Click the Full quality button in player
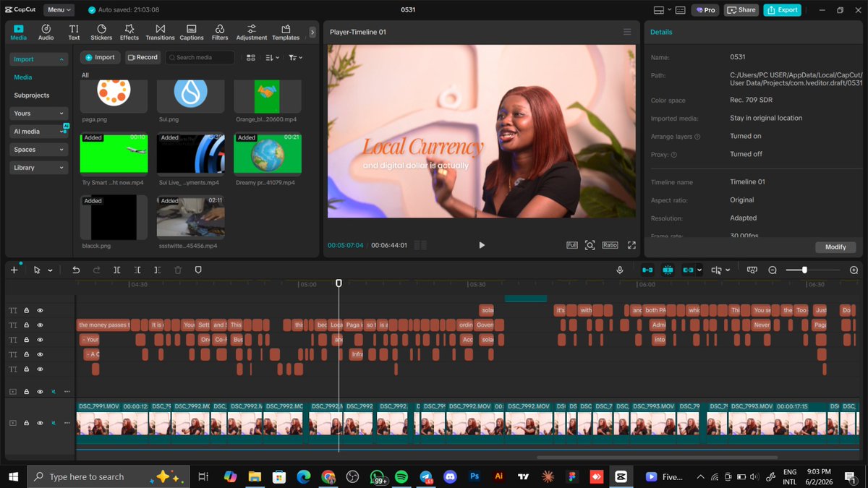868x488 pixels. (x=572, y=245)
